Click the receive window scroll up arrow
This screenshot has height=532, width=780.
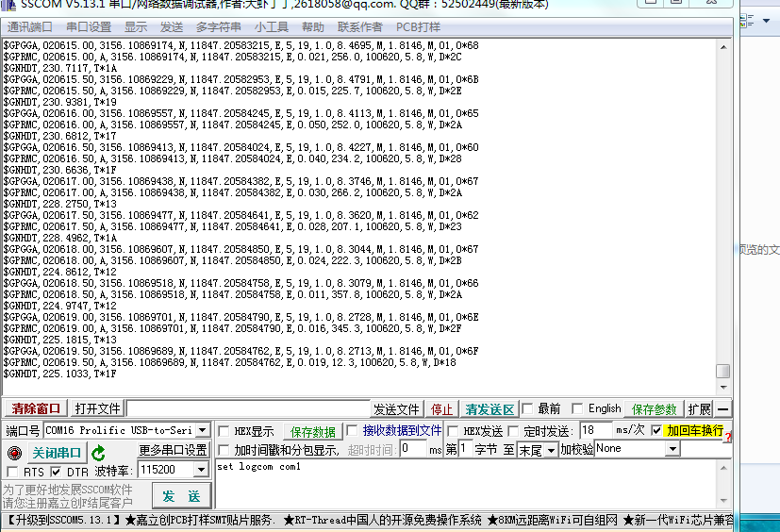(x=723, y=47)
